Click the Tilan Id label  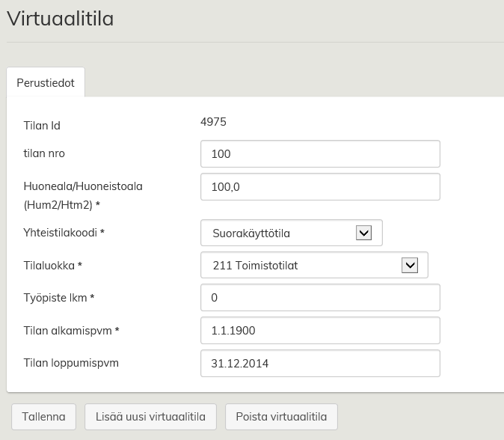(42, 126)
